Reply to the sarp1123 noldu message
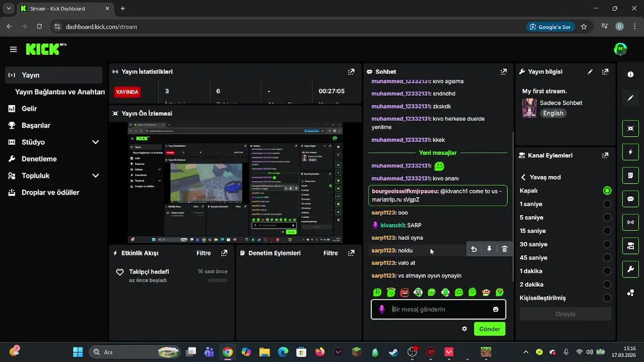644x362 pixels. 474,249
